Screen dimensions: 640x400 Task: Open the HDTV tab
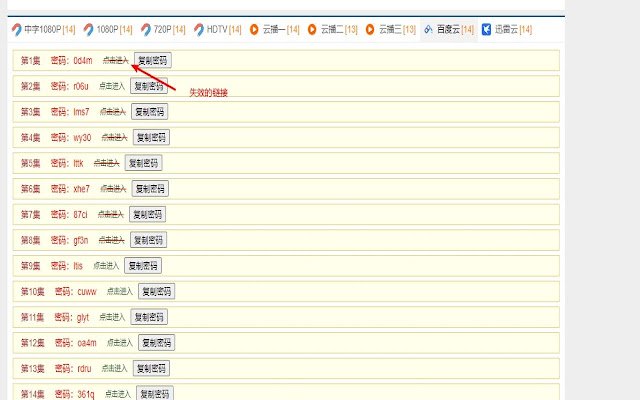tap(218, 29)
